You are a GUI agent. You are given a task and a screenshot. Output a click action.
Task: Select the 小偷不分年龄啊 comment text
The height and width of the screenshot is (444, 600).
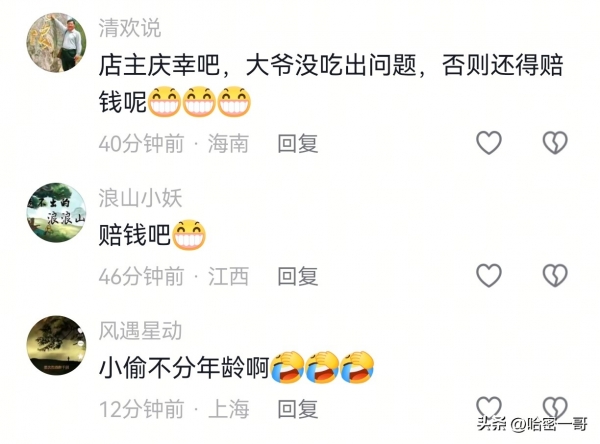[236, 367]
